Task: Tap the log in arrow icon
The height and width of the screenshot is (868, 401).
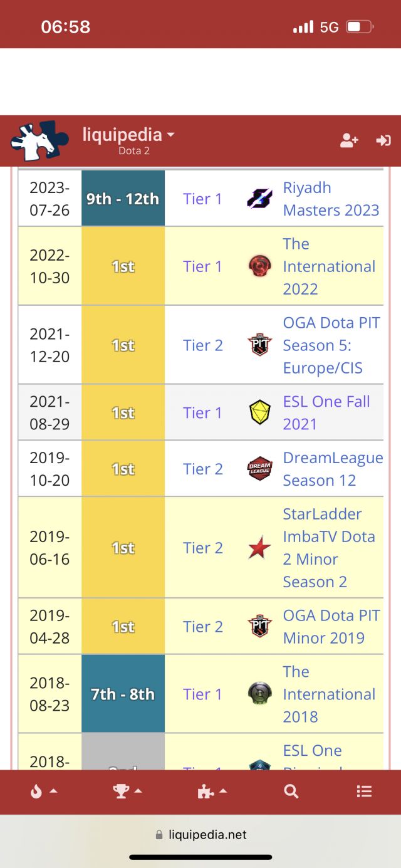Action: tap(383, 141)
